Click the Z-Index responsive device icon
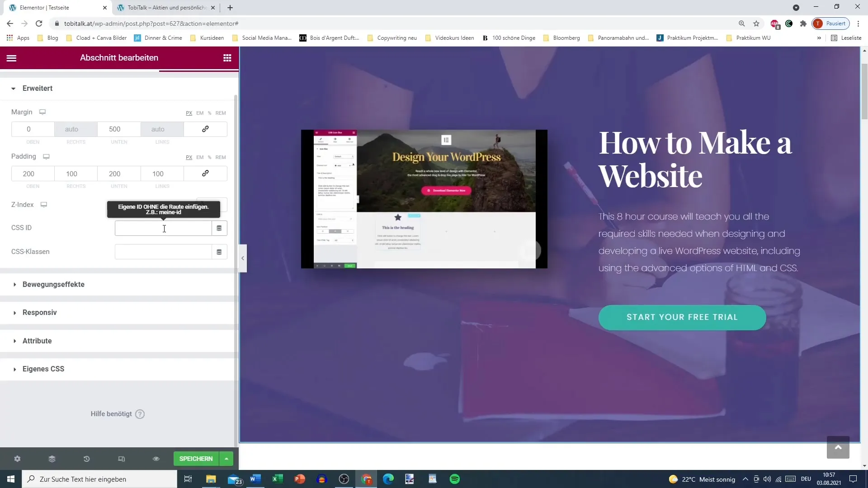The width and height of the screenshot is (868, 488). (45, 204)
